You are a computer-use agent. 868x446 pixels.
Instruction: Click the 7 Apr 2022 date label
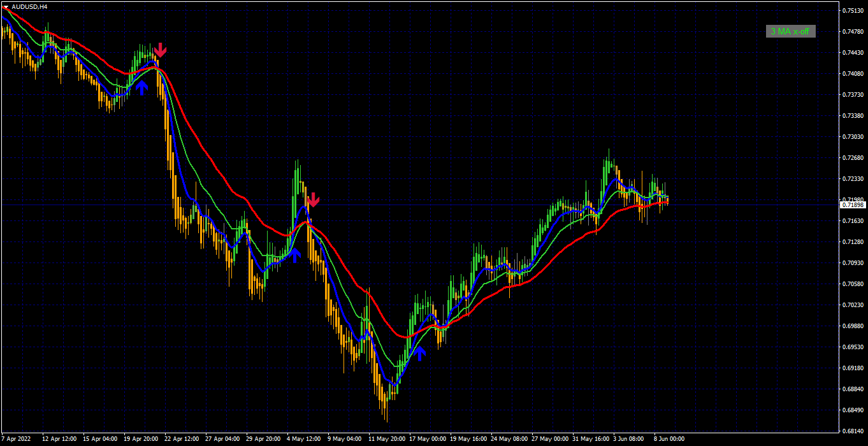coord(15,439)
